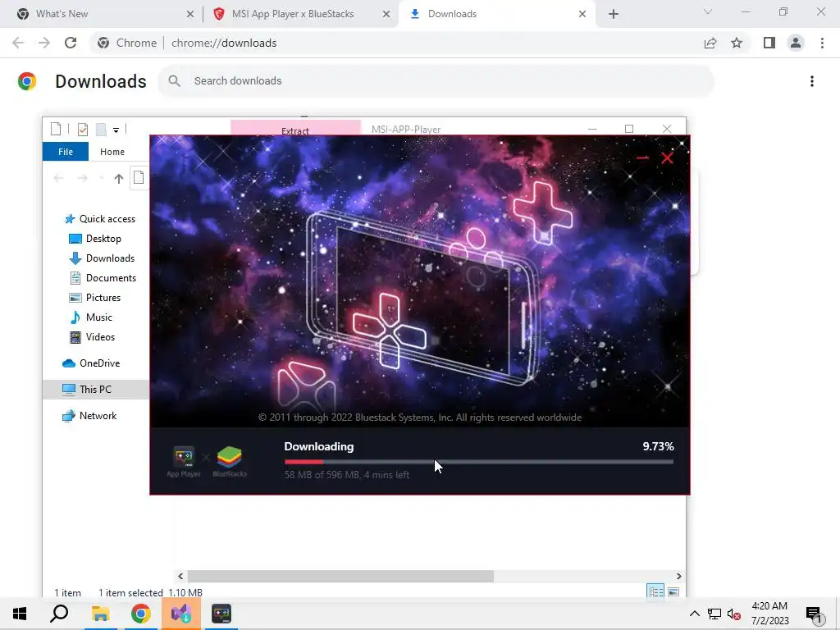Open Home ribbon tab in File Explorer
The height and width of the screenshot is (630, 840).
(x=112, y=152)
